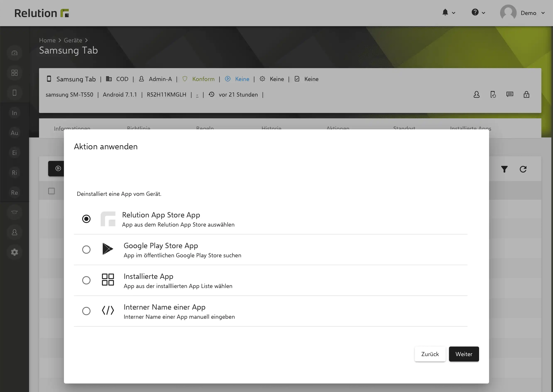
Task: Switch to the Standort tab
Action: (x=404, y=128)
